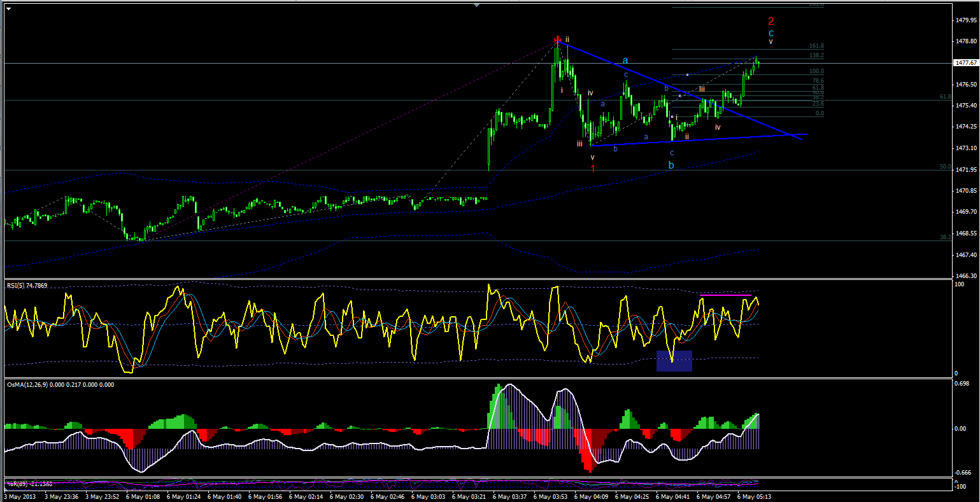Click the "6 May 01:24" time axis label
Image resolution: width=980 pixels, height=502 pixels.
point(185,496)
